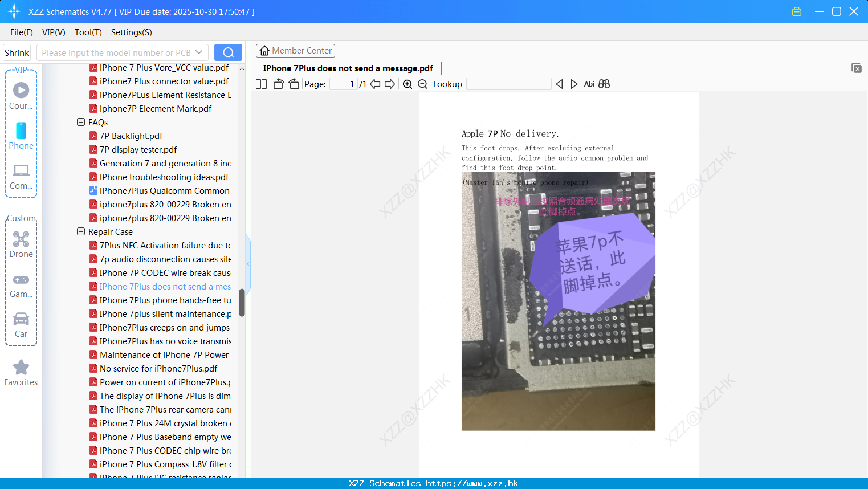
Task: Open the File(F) menu
Action: pyautogui.click(x=22, y=32)
